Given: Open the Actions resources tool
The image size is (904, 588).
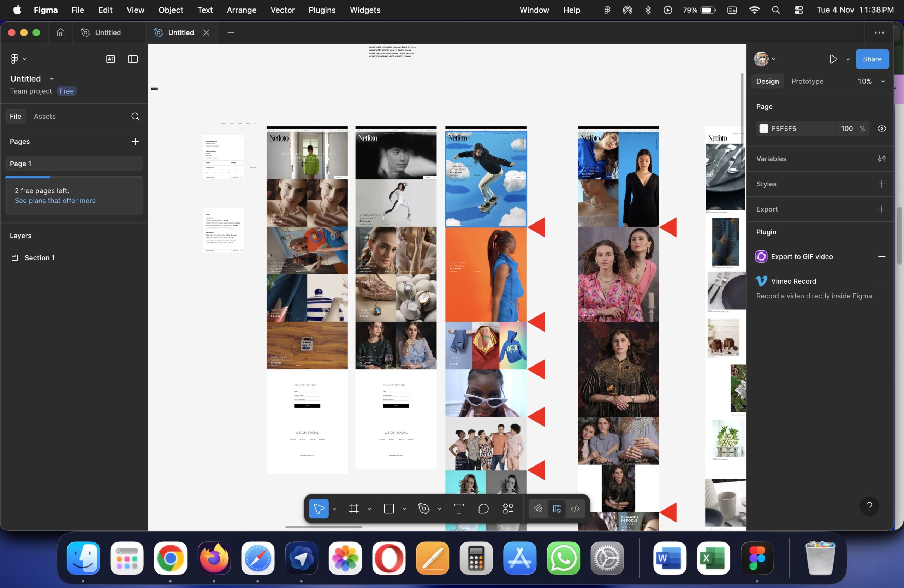Looking at the screenshot, I should pos(508,509).
